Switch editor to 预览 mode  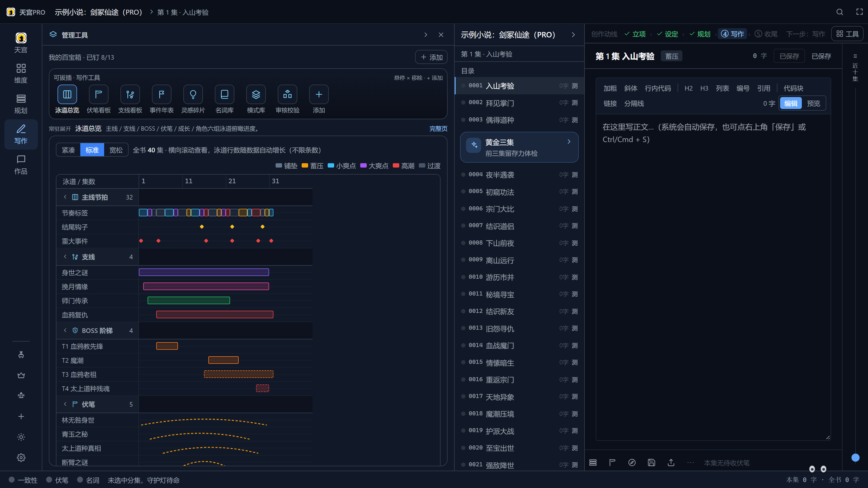click(813, 103)
